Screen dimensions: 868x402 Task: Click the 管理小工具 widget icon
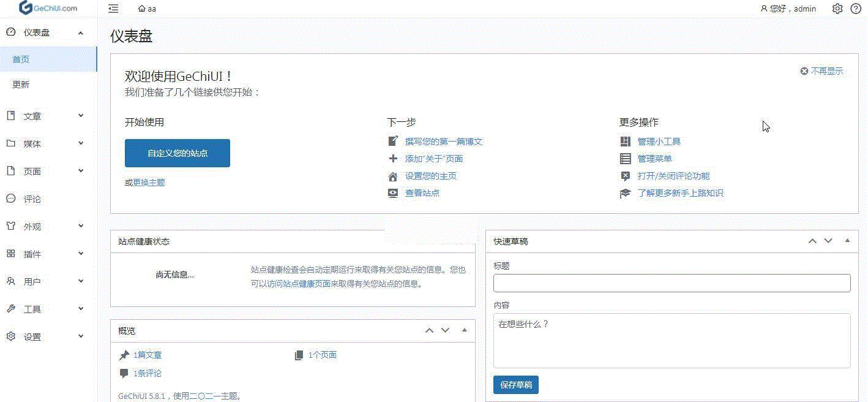[625, 142]
